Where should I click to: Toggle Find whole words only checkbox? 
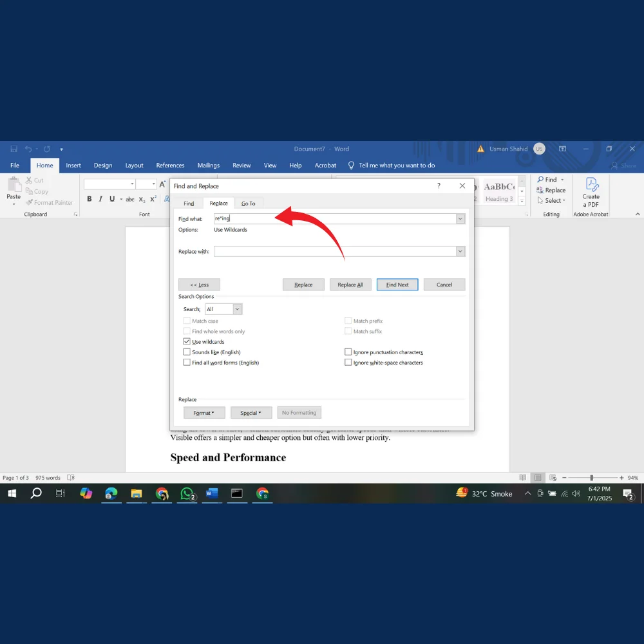point(187,331)
